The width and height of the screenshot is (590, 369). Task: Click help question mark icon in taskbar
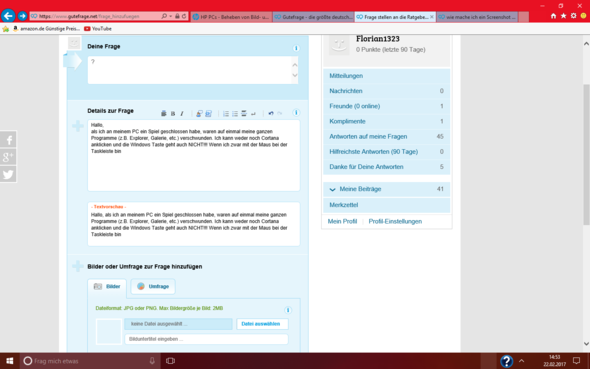tap(506, 361)
